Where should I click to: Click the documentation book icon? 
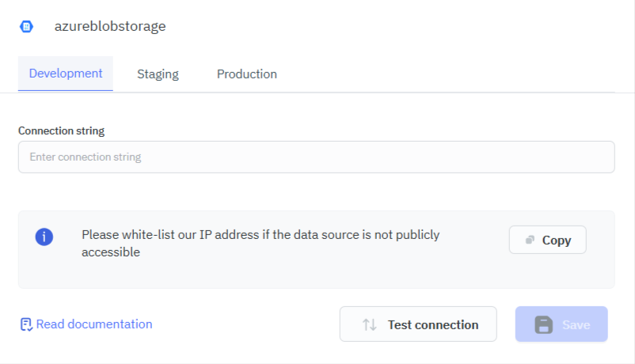(x=26, y=324)
